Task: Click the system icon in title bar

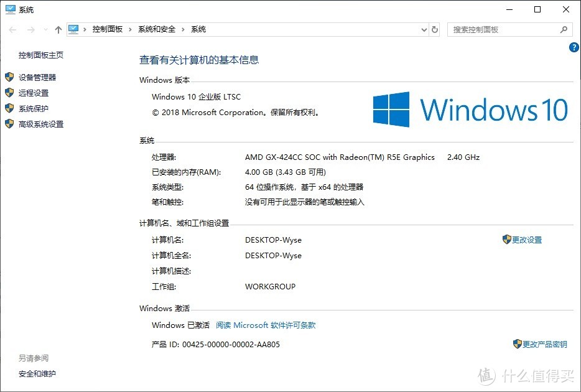Action: pos(11,9)
